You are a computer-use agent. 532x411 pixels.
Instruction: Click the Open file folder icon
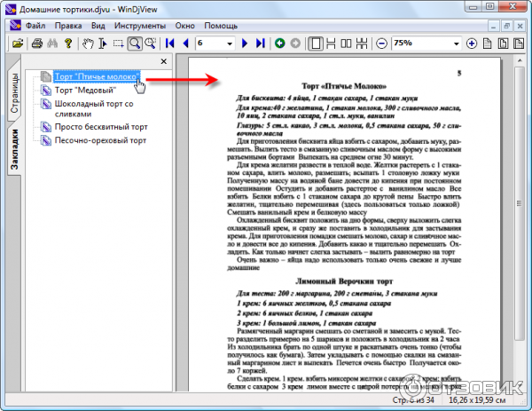point(16,43)
